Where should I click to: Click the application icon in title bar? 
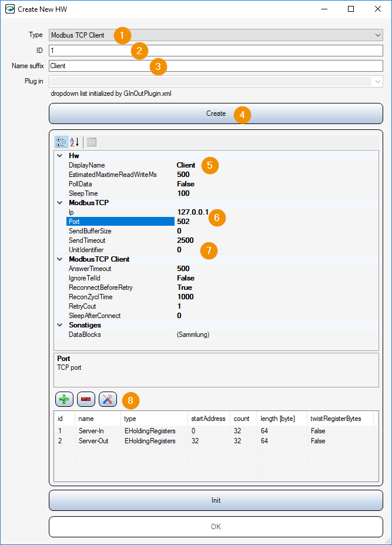(10, 9)
